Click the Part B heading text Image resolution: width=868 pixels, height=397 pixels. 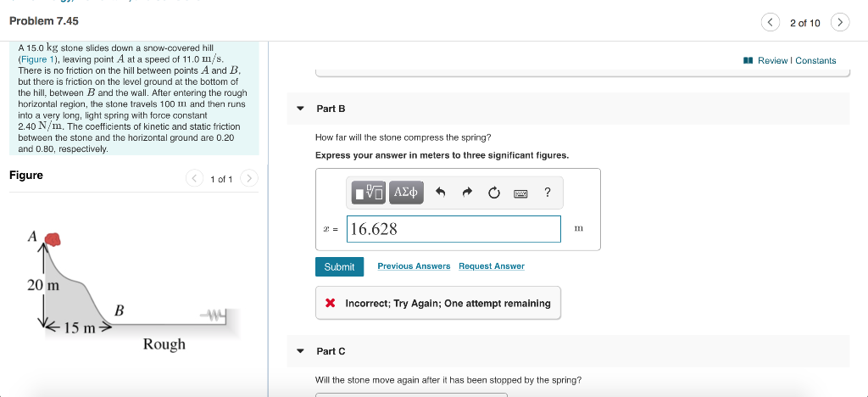(331, 109)
